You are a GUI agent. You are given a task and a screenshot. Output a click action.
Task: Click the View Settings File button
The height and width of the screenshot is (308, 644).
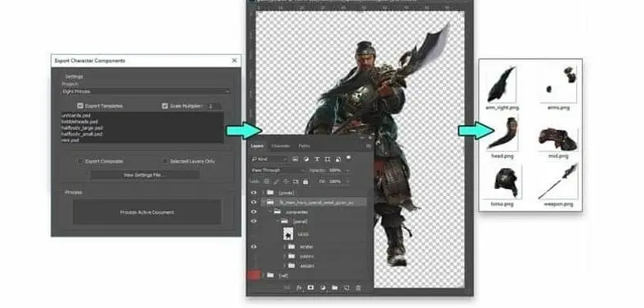[145, 175]
